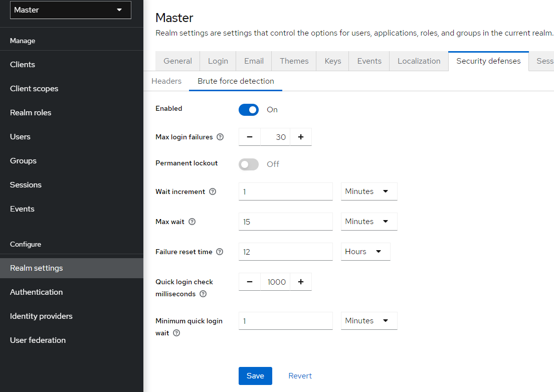This screenshot has width=554, height=392.
Task: Click the Revert link
Action: coord(300,376)
